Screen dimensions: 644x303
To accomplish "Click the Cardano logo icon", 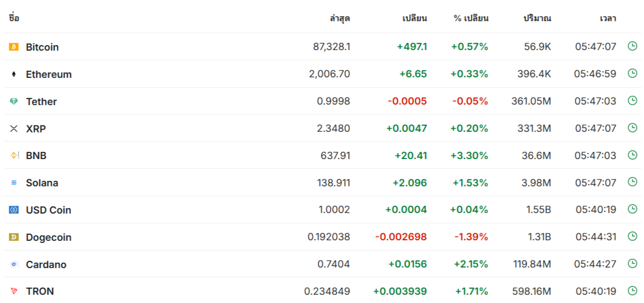I will [x=14, y=264].
